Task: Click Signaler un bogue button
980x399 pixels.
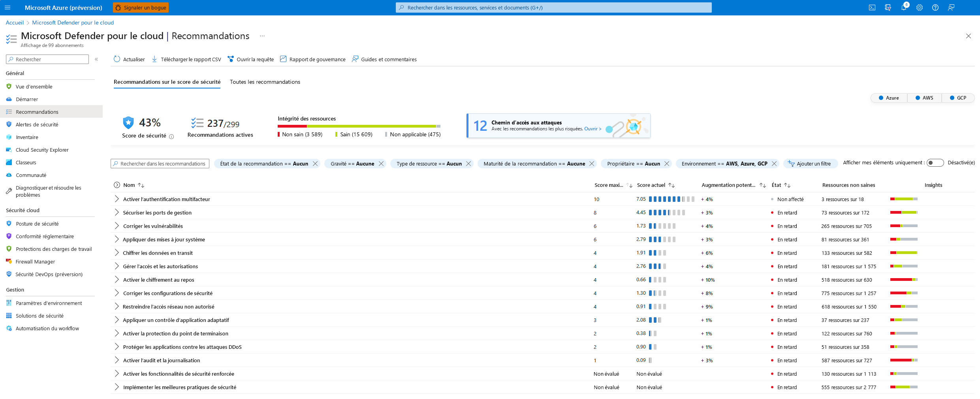Action: point(141,8)
